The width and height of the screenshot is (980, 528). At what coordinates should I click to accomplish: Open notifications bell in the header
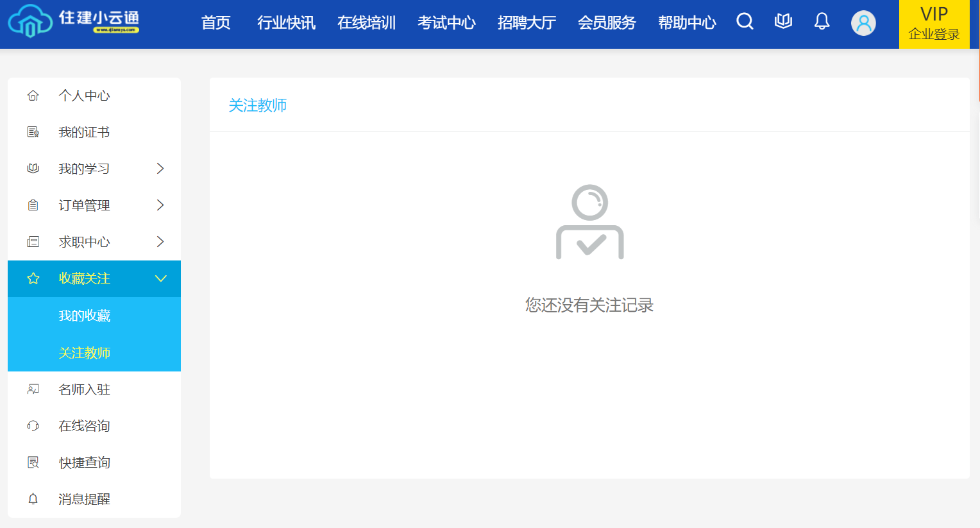822,22
